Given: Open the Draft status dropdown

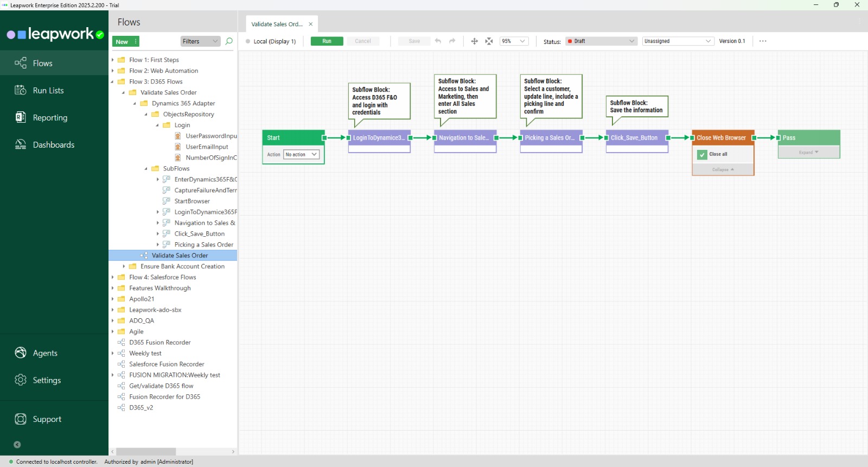Looking at the screenshot, I should coord(601,41).
